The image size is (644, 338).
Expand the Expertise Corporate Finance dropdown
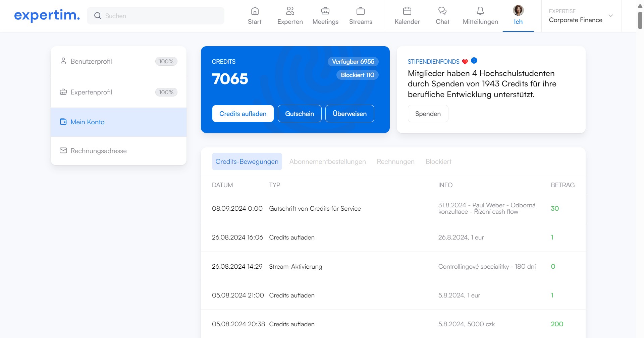pos(610,16)
